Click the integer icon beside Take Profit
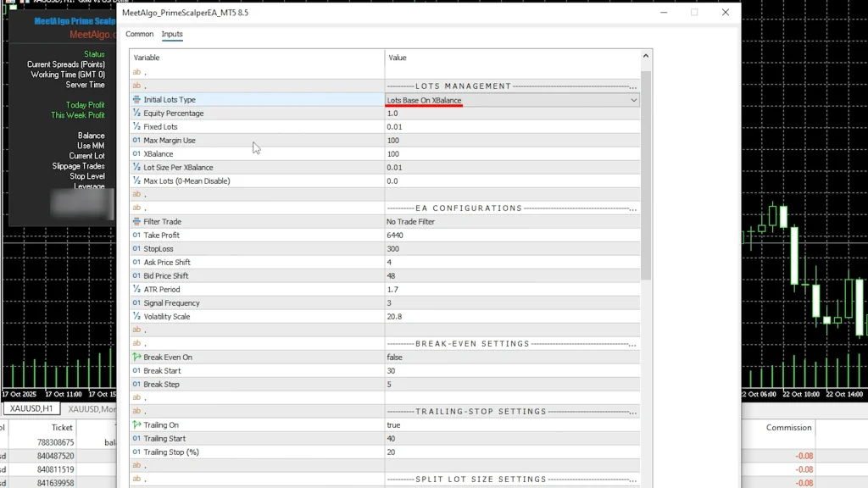Image resolution: width=868 pixels, height=488 pixels. [136, 236]
